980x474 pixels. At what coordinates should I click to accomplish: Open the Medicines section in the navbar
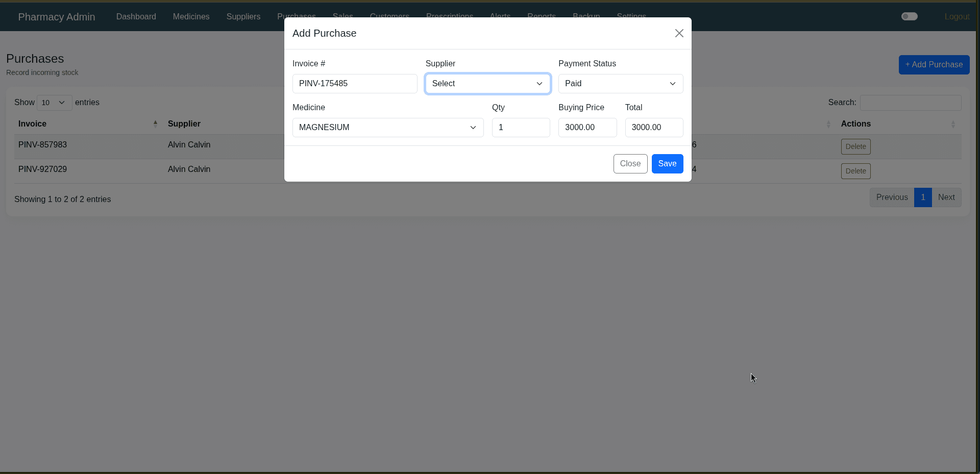coord(191,16)
